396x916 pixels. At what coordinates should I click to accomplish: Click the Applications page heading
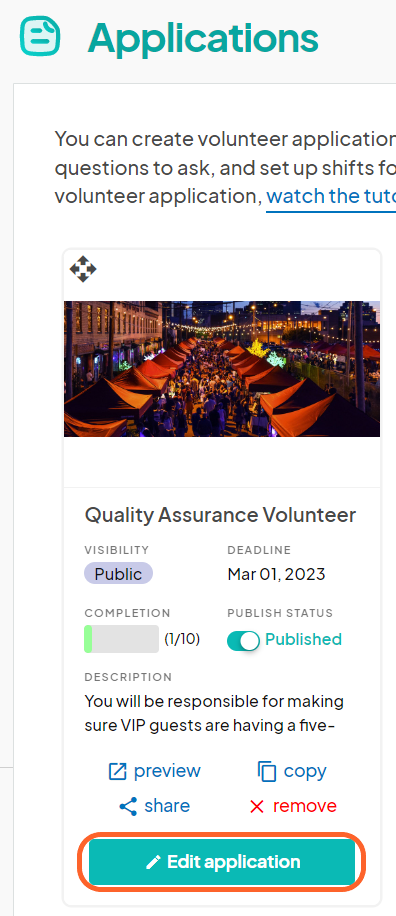[203, 37]
